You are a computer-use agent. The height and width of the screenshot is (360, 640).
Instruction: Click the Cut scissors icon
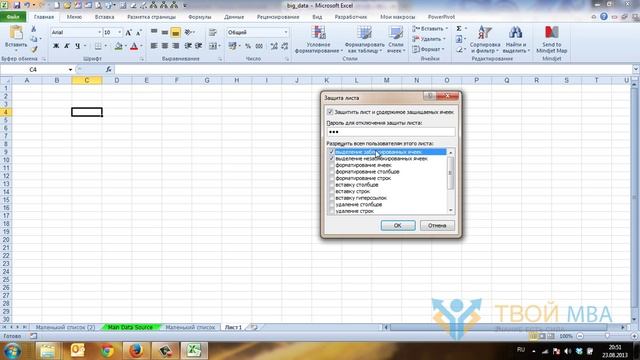pos(34,29)
